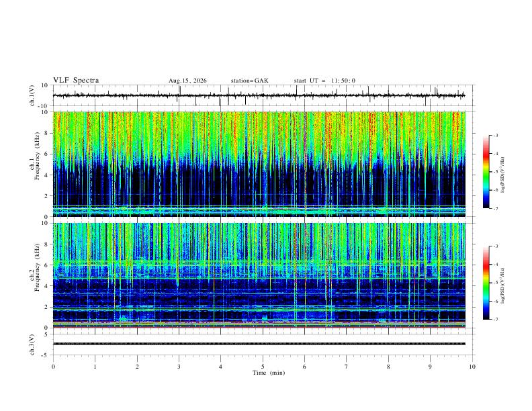
Task: Click the 10 minute tick on time axis
Action: (x=472, y=367)
